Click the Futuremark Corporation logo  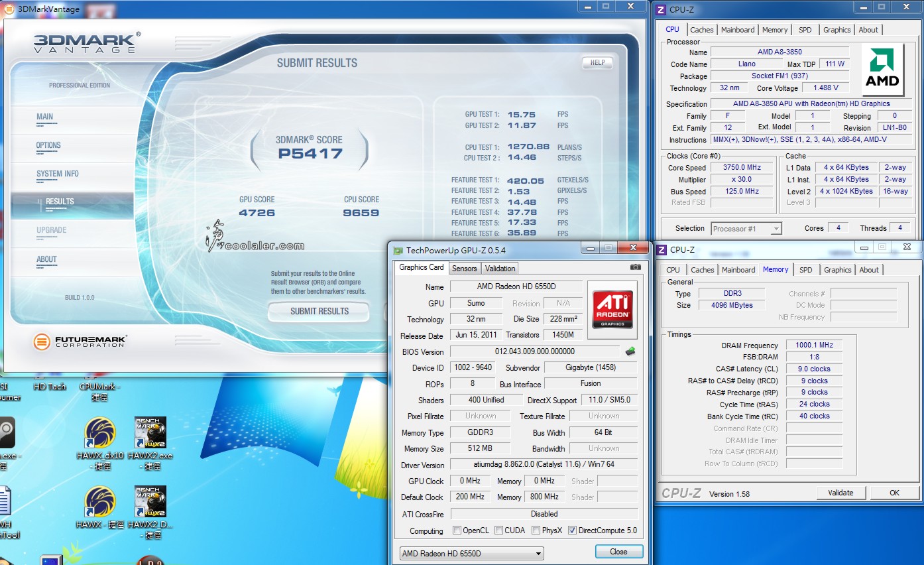80,342
